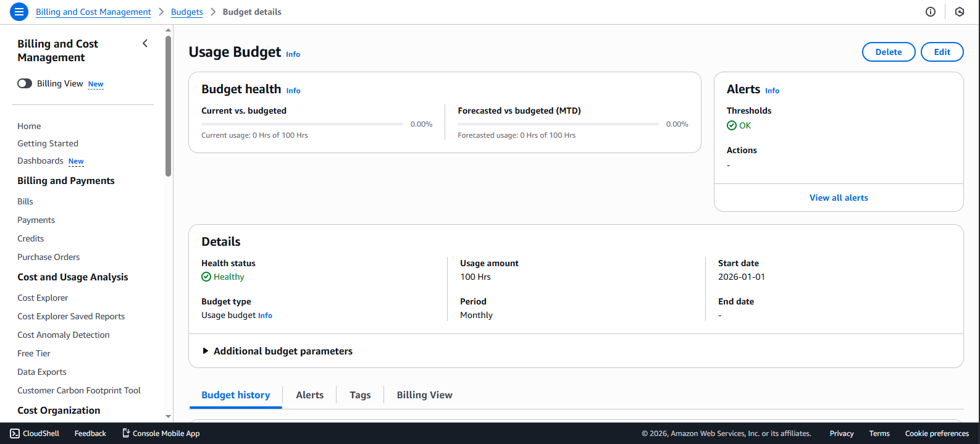Open Cookie preferences in footer

point(937,434)
